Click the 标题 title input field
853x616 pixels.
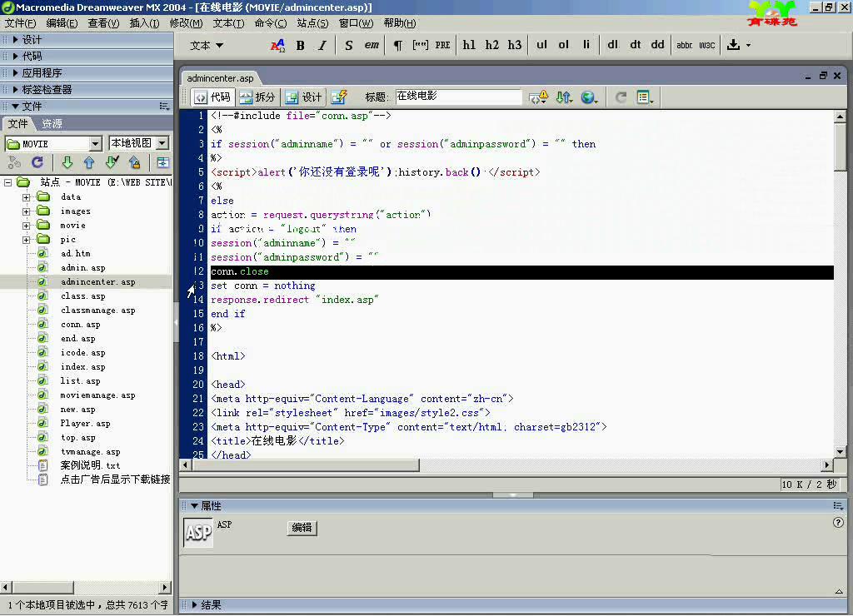459,97
